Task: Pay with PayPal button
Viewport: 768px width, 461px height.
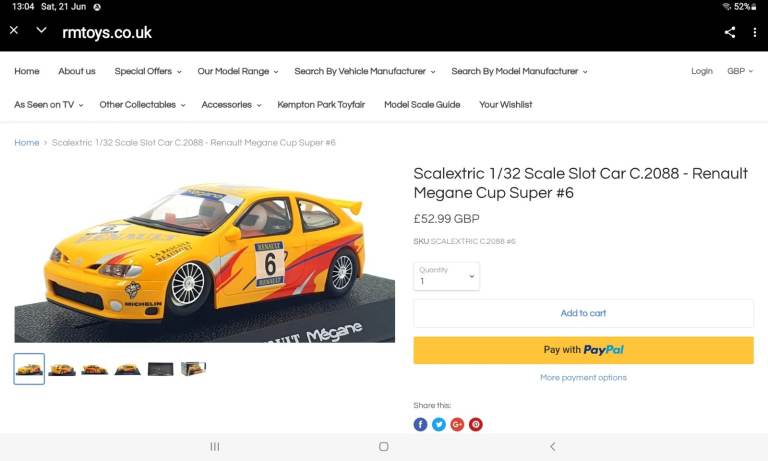Action: coord(583,350)
